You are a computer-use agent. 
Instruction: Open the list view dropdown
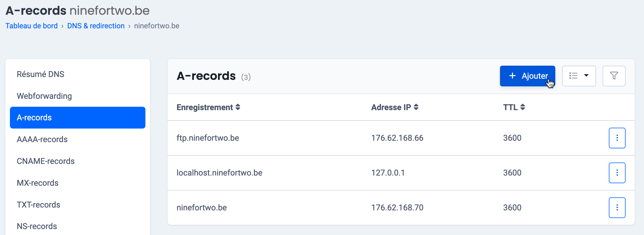[579, 76]
